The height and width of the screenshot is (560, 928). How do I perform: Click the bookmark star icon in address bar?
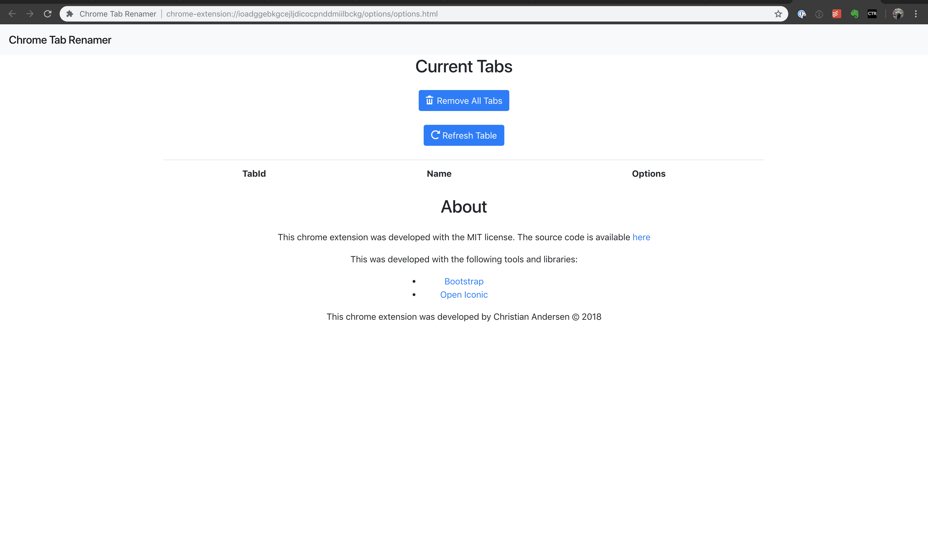[x=778, y=13]
